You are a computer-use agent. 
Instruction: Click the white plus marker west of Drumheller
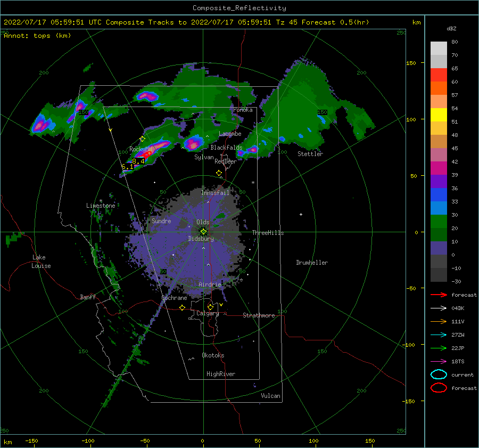(301, 214)
